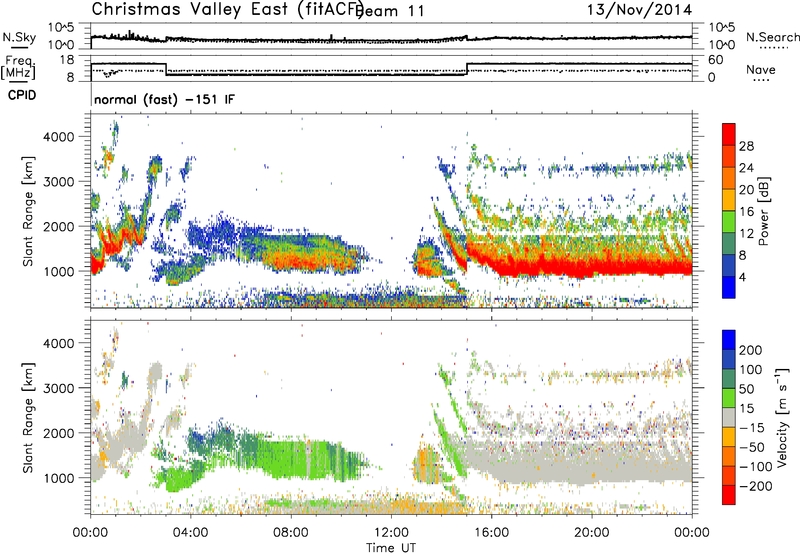Click the title "Christmas Valley East (fitACF)"
This screenshot has width=800, height=554.
coord(228,10)
